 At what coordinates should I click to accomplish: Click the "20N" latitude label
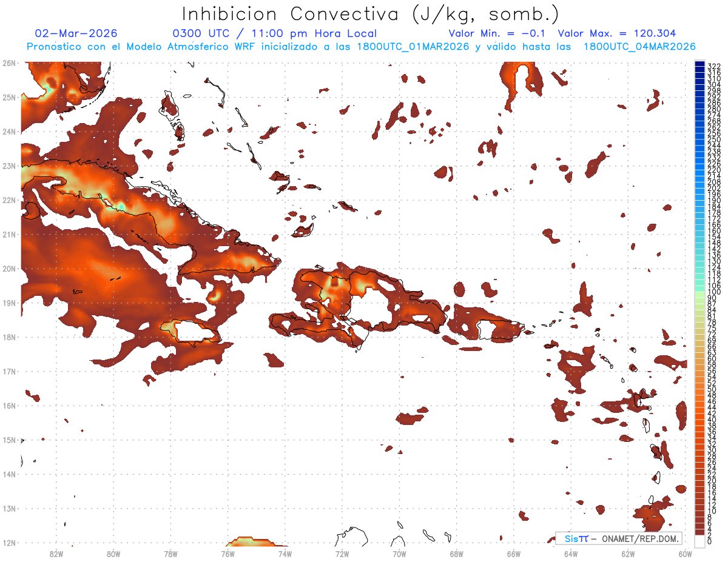(8, 269)
